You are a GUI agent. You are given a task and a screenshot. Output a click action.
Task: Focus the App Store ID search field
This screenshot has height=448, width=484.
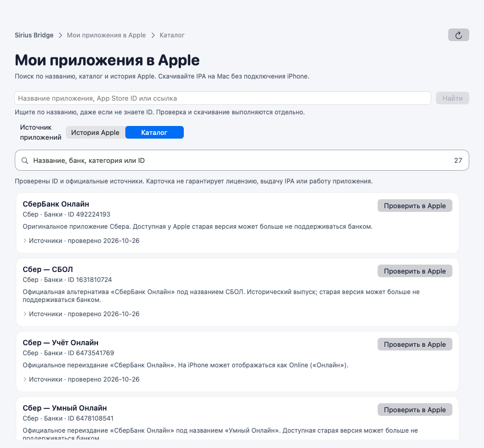coord(223,98)
